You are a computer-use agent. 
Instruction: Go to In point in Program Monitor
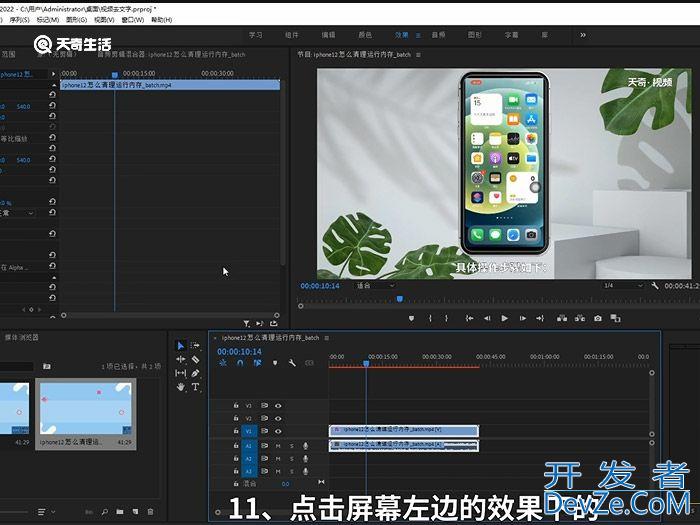[x=469, y=318]
